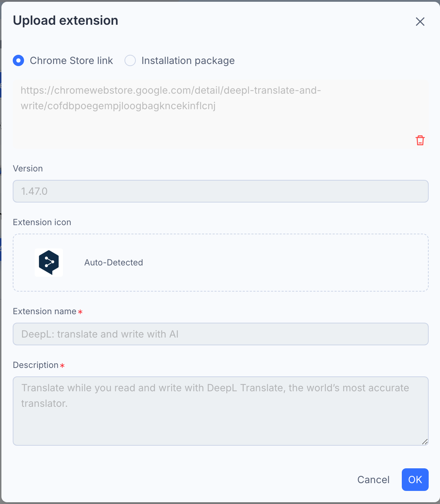440x504 pixels.
Task: Click the red asterisk next to Extension name
Action: pyautogui.click(x=80, y=312)
